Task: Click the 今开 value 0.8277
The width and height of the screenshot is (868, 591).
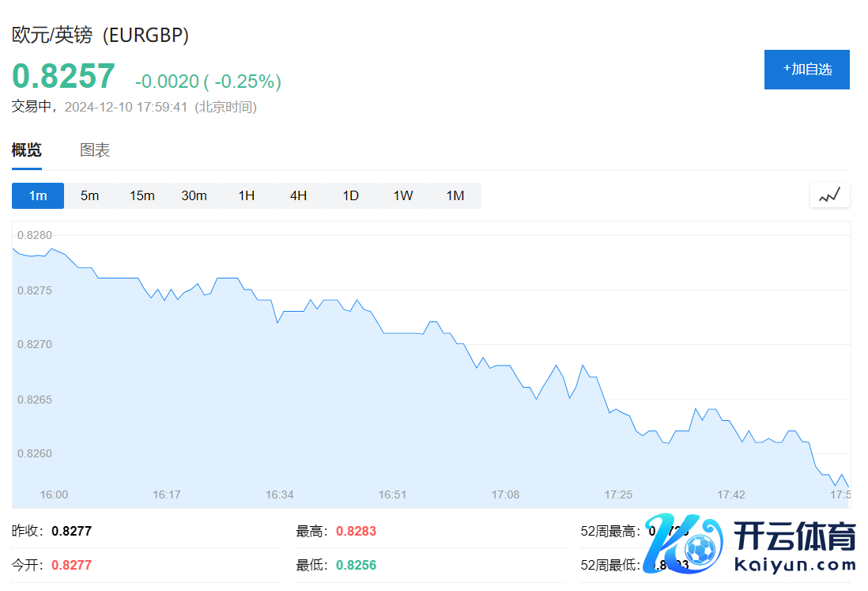Action: tap(71, 565)
